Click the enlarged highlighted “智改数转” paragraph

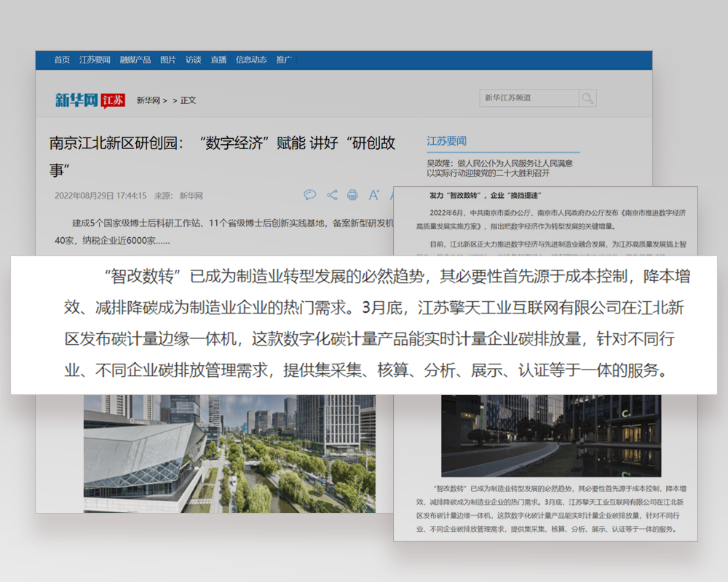(x=377, y=323)
